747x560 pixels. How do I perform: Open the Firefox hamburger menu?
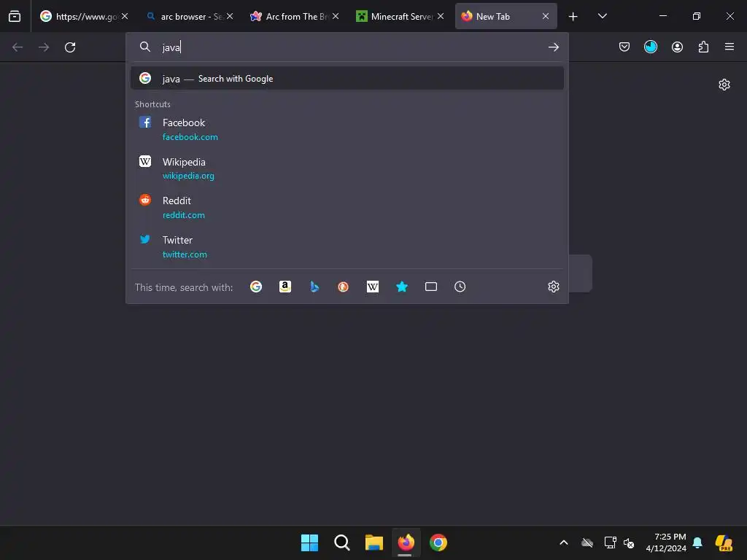729,47
